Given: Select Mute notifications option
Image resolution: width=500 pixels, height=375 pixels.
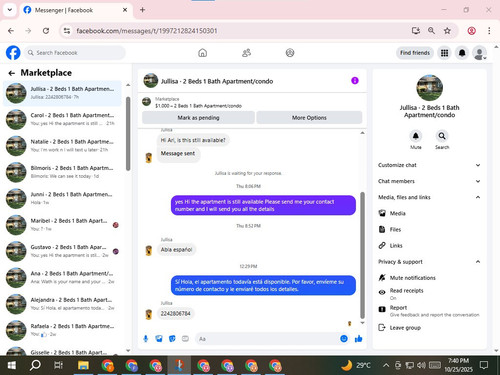Looking at the screenshot, I should [429, 278].
